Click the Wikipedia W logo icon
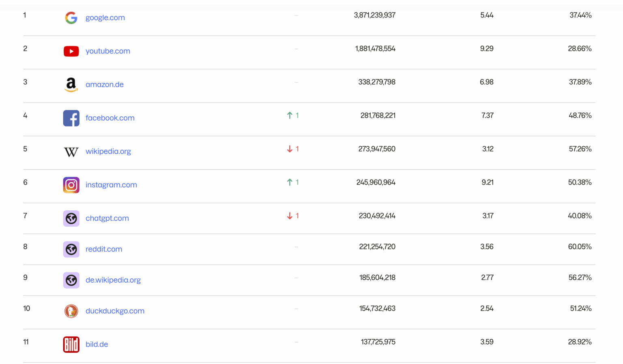 click(71, 152)
